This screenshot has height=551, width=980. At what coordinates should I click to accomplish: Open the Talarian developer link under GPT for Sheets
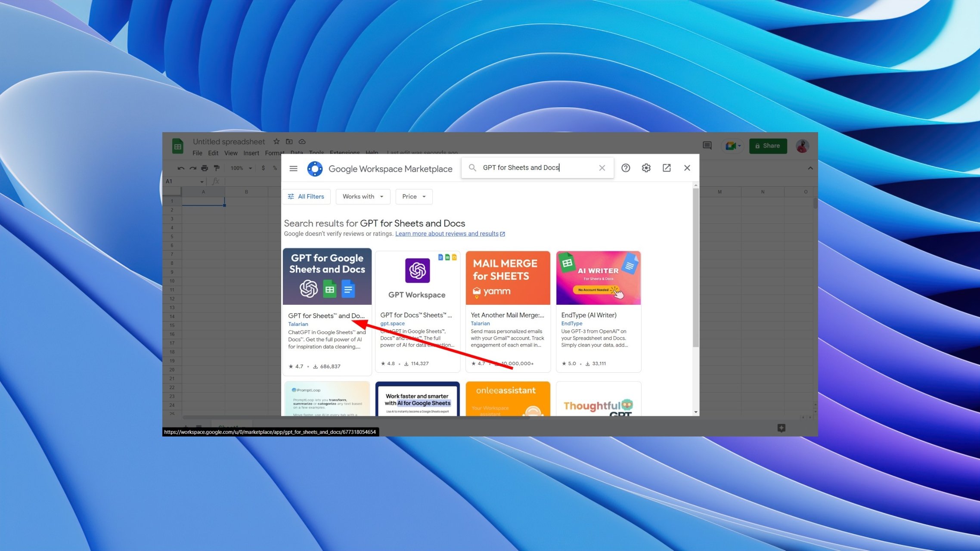pyautogui.click(x=298, y=324)
